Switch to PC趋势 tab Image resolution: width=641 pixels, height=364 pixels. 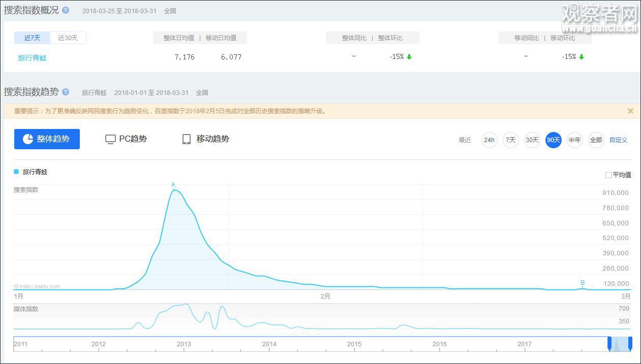click(x=126, y=139)
